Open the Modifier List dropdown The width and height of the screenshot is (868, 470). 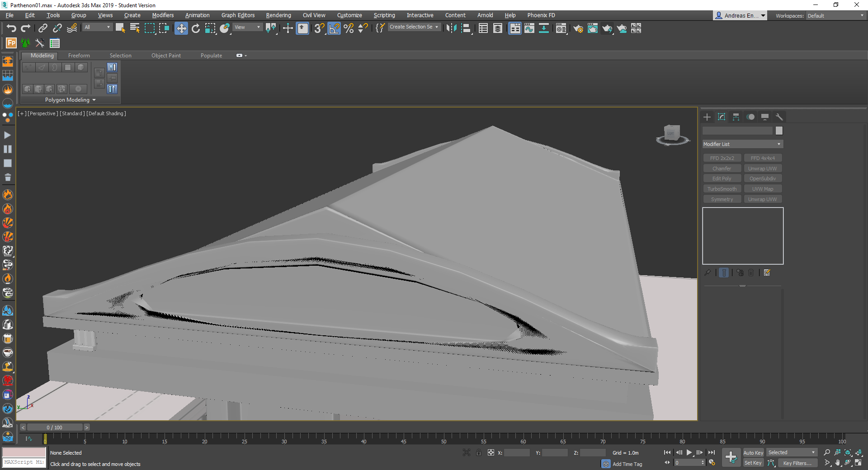point(742,144)
